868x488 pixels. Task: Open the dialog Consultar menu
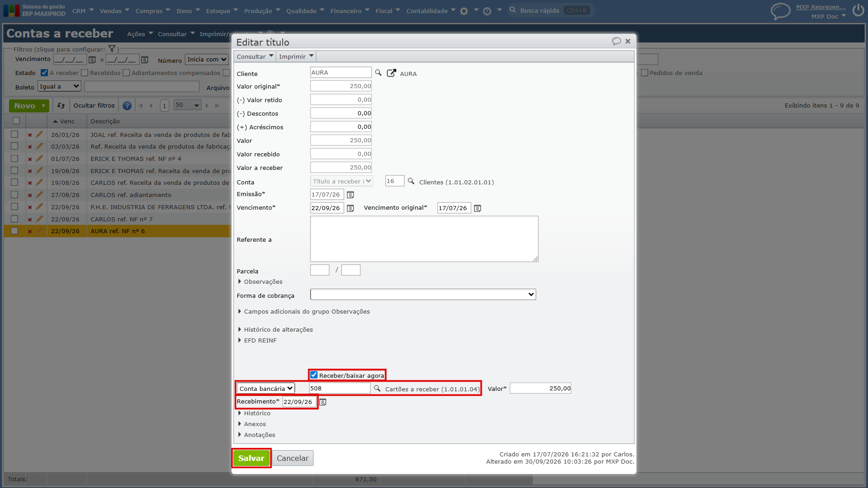pyautogui.click(x=255, y=56)
